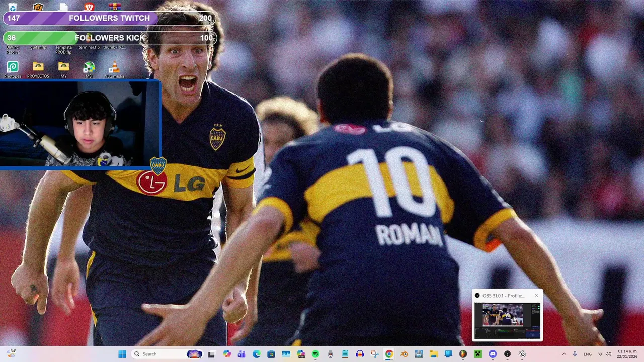The image size is (644, 362).
Task: Click the Followers Kick progress bar
Action: (110, 38)
